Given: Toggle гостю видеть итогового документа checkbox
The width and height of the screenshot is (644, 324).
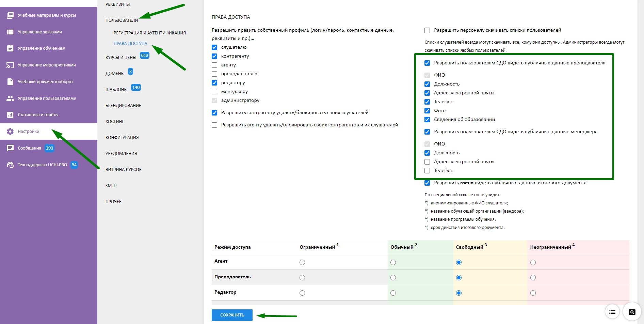Looking at the screenshot, I should coord(427,183).
